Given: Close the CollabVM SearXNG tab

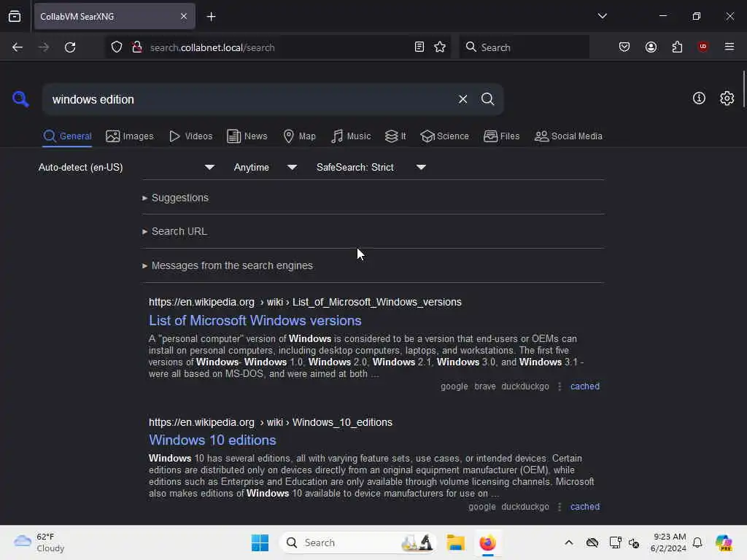Looking at the screenshot, I should 183,16.
